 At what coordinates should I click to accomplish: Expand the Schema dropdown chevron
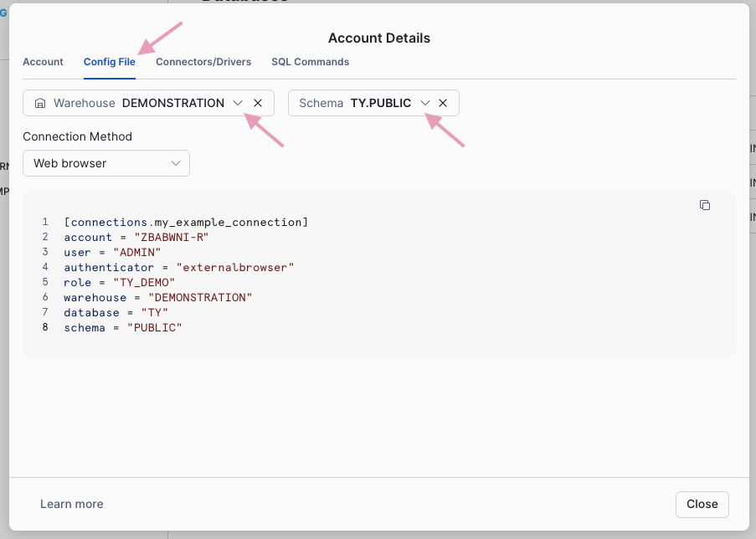tap(425, 103)
